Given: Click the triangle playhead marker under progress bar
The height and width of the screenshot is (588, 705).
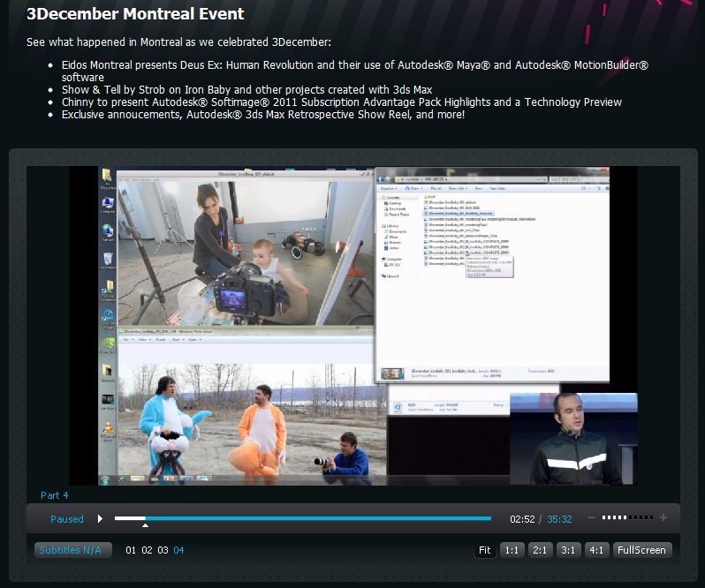Looking at the screenshot, I should (x=145, y=525).
